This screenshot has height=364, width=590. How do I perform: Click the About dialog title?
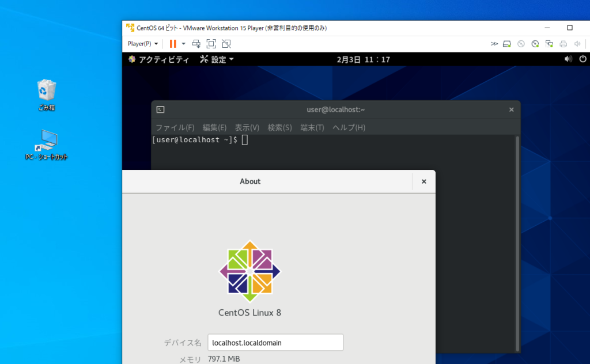click(250, 181)
